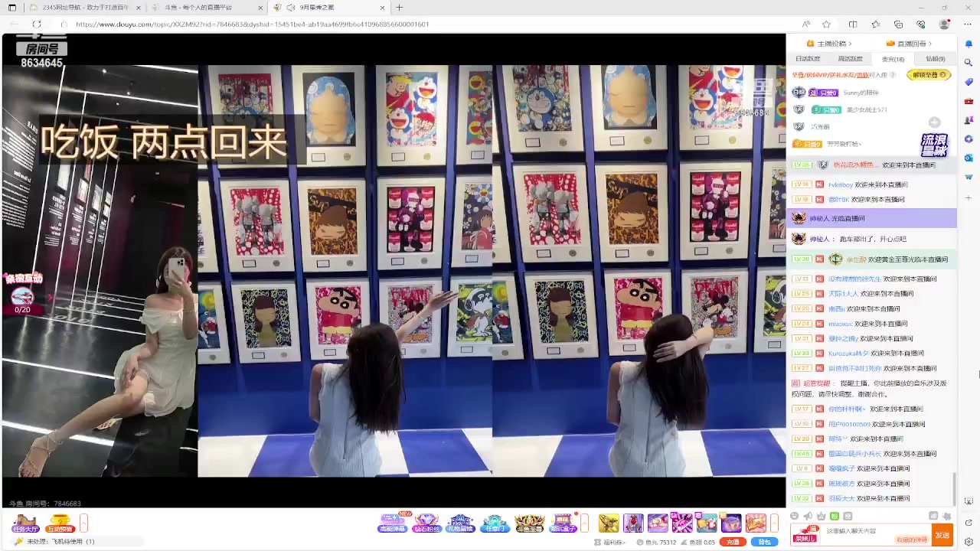Click 鱼丸 75312 balance text

661,542
